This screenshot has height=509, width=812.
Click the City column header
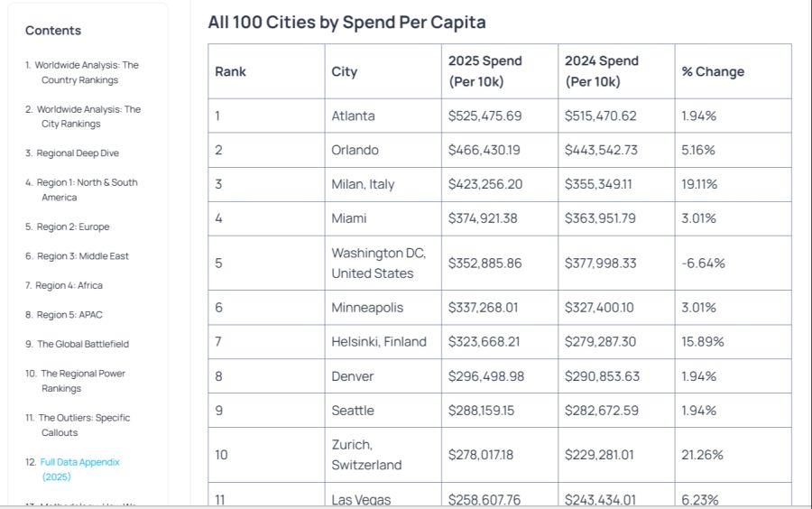click(x=345, y=71)
